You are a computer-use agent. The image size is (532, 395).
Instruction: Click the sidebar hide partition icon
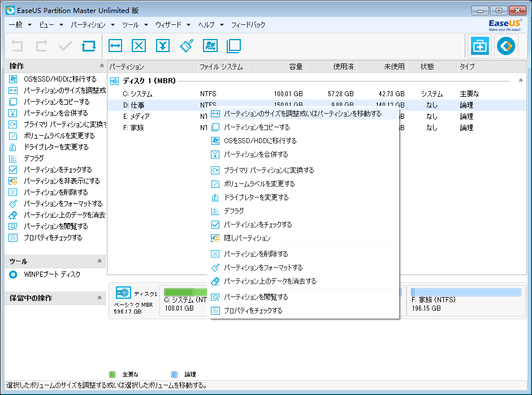pyautogui.click(x=13, y=181)
